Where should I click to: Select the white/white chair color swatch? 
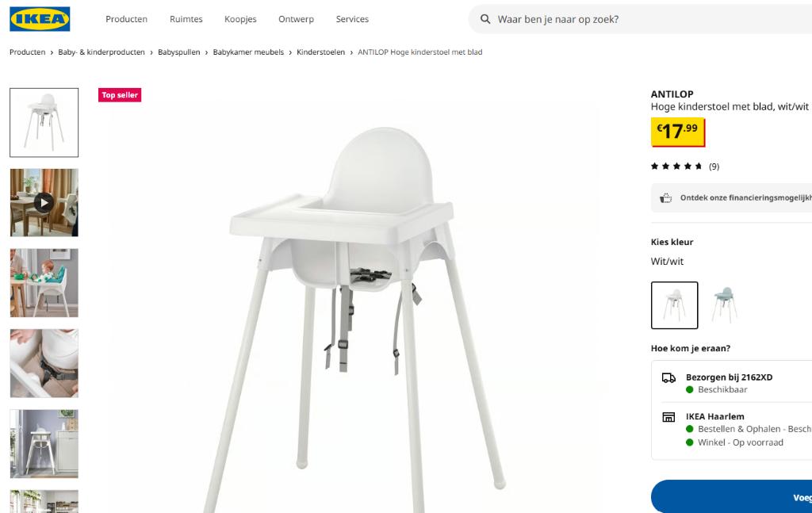(674, 305)
